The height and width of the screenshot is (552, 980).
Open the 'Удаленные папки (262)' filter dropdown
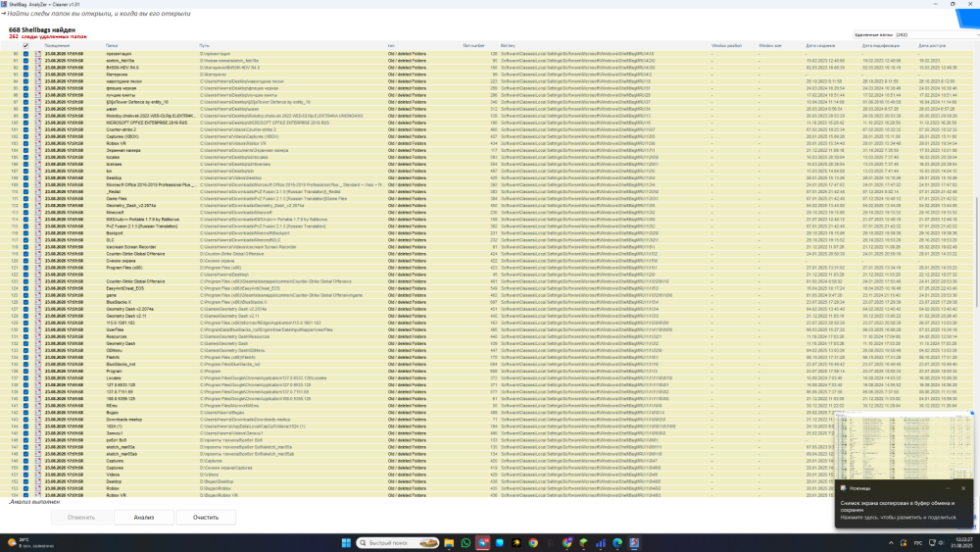(915, 35)
